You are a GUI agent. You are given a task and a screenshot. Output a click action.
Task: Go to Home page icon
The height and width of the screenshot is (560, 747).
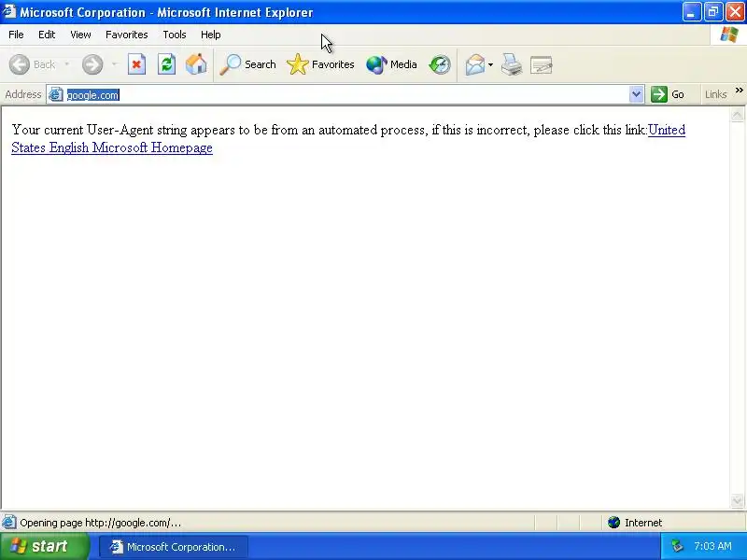point(196,64)
